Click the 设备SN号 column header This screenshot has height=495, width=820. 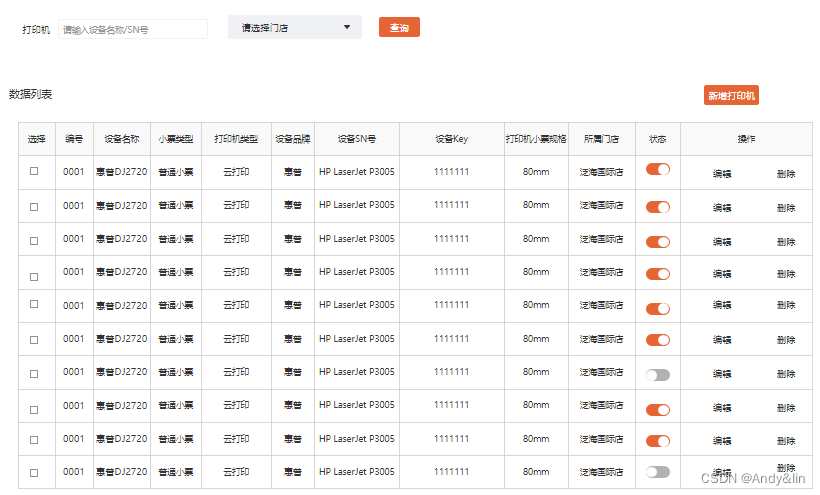[x=357, y=139]
